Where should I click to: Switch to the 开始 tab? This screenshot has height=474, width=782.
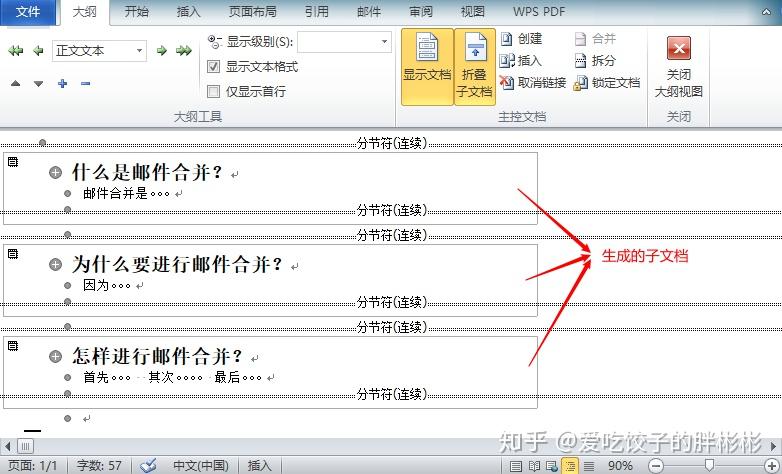click(136, 12)
